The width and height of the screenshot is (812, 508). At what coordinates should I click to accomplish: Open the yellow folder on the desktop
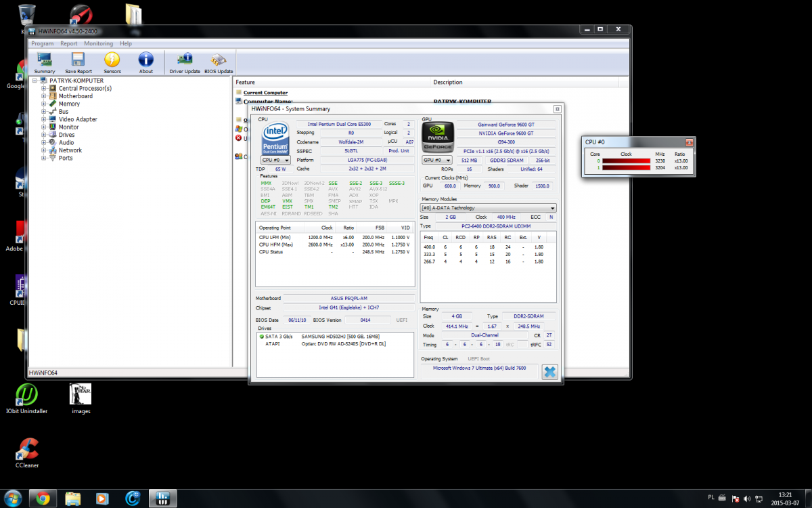pos(133,14)
